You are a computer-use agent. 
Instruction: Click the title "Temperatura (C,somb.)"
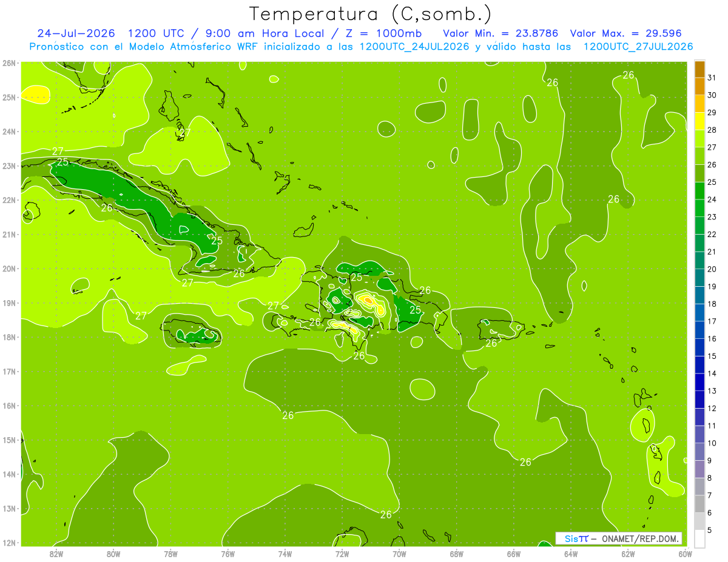pyautogui.click(x=371, y=15)
